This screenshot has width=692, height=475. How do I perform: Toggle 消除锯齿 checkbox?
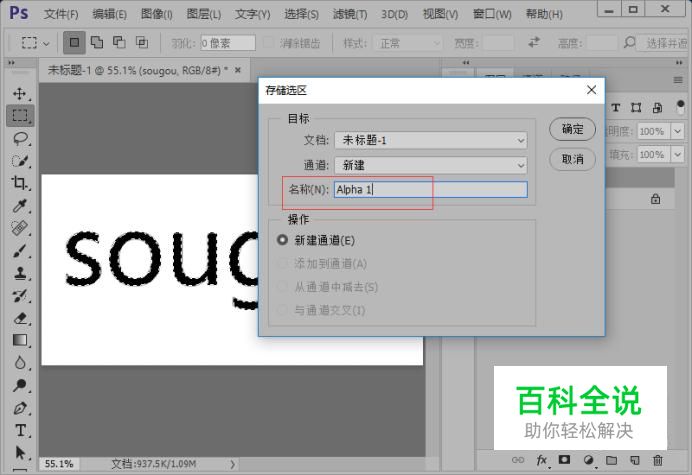click(268, 43)
